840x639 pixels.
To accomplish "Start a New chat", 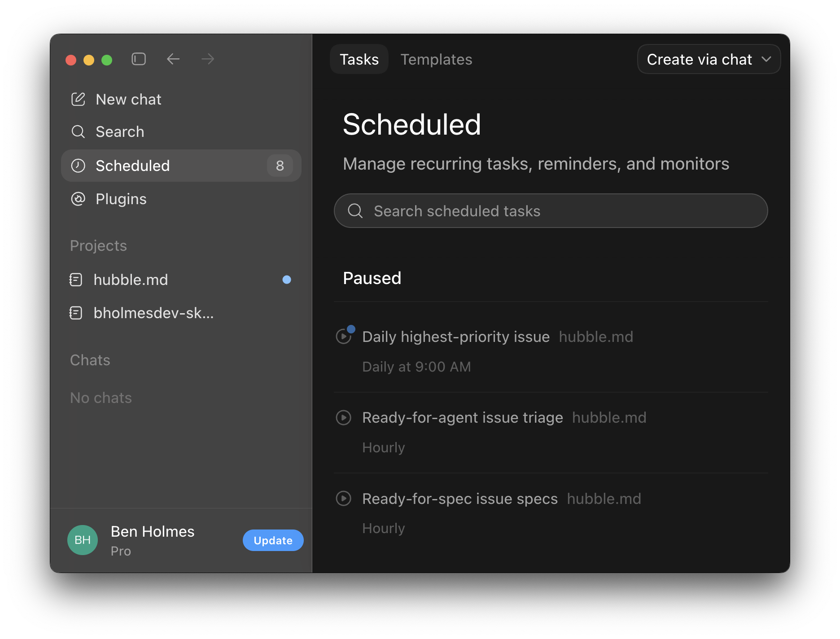I will click(181, 99).
